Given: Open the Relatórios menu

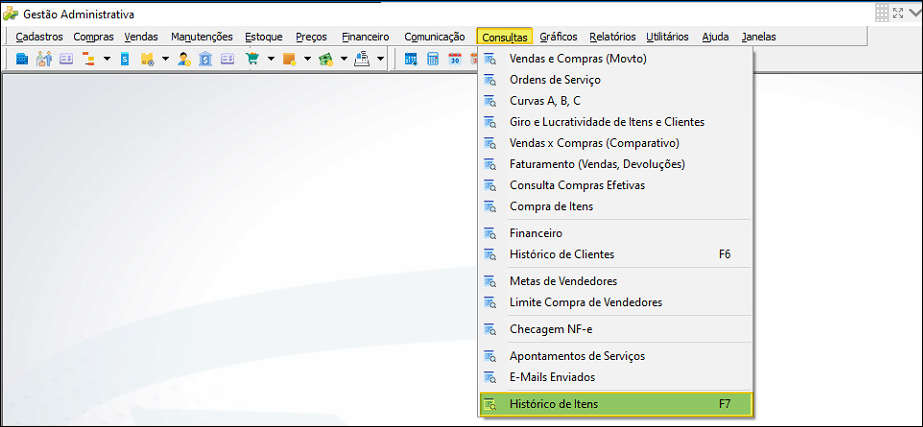Looking at the screenshot, I should 612,37.
